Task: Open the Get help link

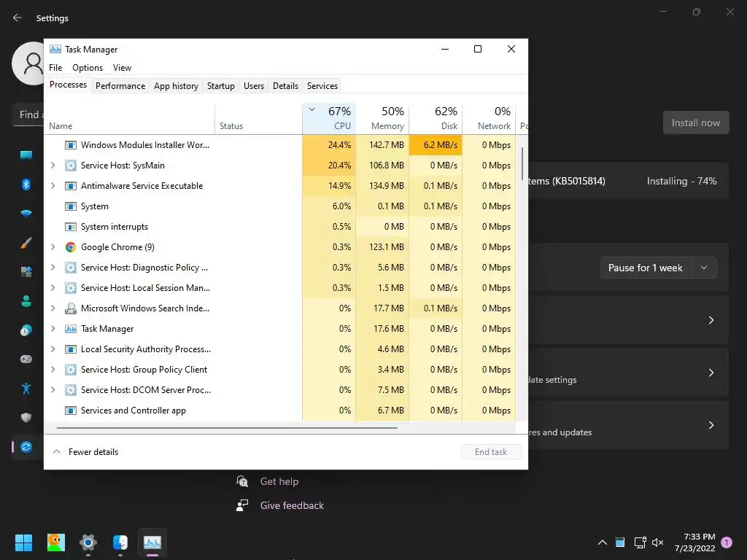Action: tap(279, 481)
